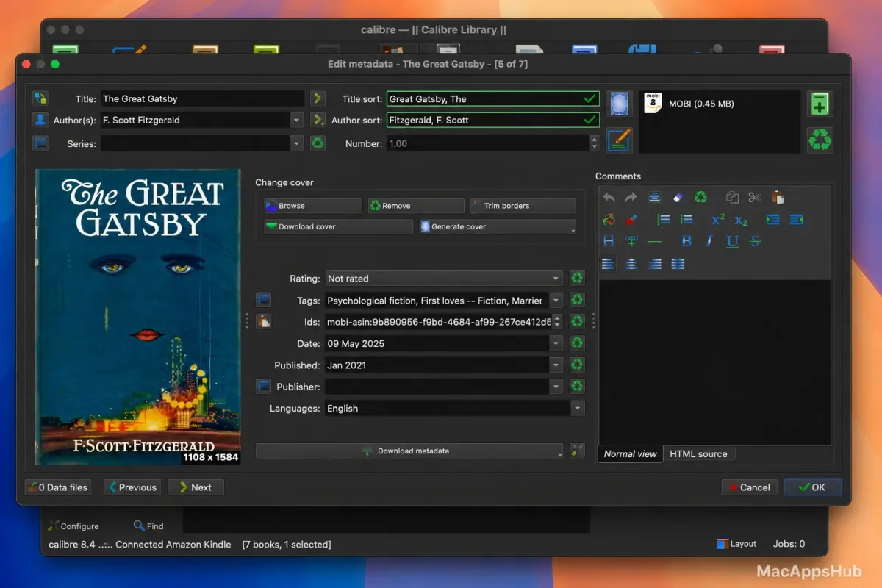The width and height of the screenshot is (882, 588).
Task: Click the Great Gatsby cover image
Action: tap(138, 317)
